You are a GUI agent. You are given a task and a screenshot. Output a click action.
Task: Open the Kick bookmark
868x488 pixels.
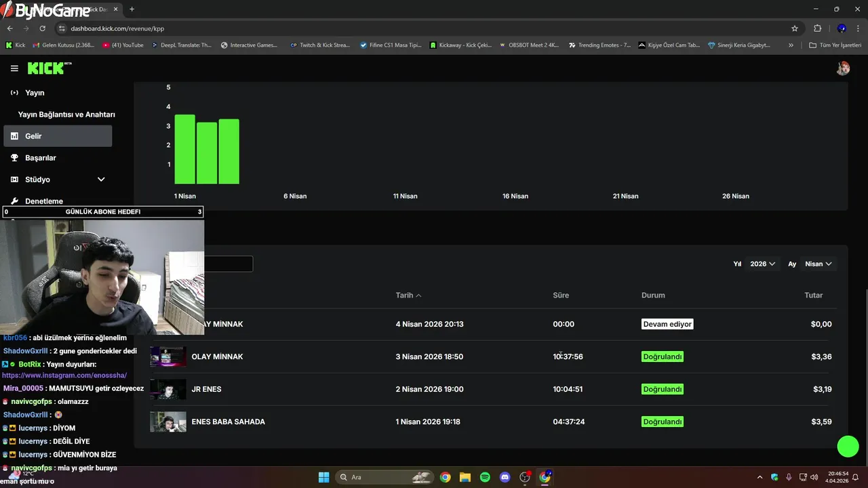pos(15,45)
